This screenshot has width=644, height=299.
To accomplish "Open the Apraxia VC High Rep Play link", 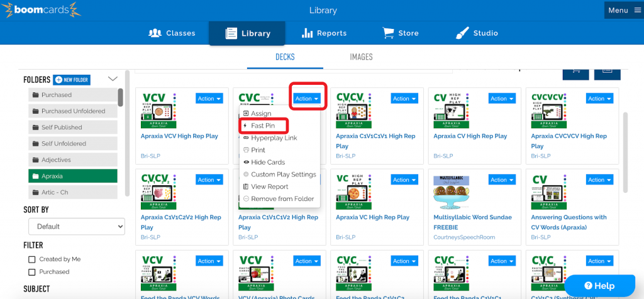I will (x=372, y=217).
